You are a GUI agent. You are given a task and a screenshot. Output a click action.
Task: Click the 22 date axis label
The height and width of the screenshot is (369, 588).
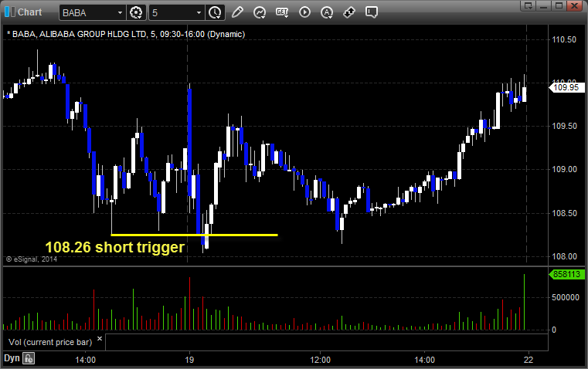529,360
